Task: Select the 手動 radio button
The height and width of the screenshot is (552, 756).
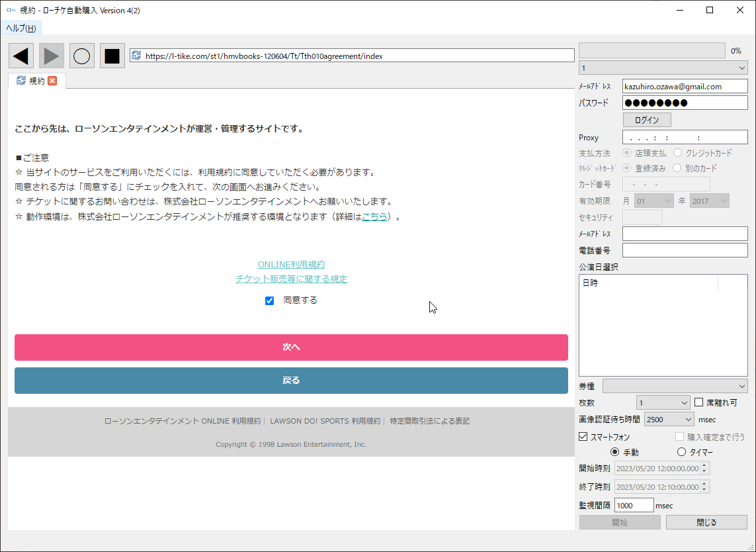Action: tap(614, 452)
